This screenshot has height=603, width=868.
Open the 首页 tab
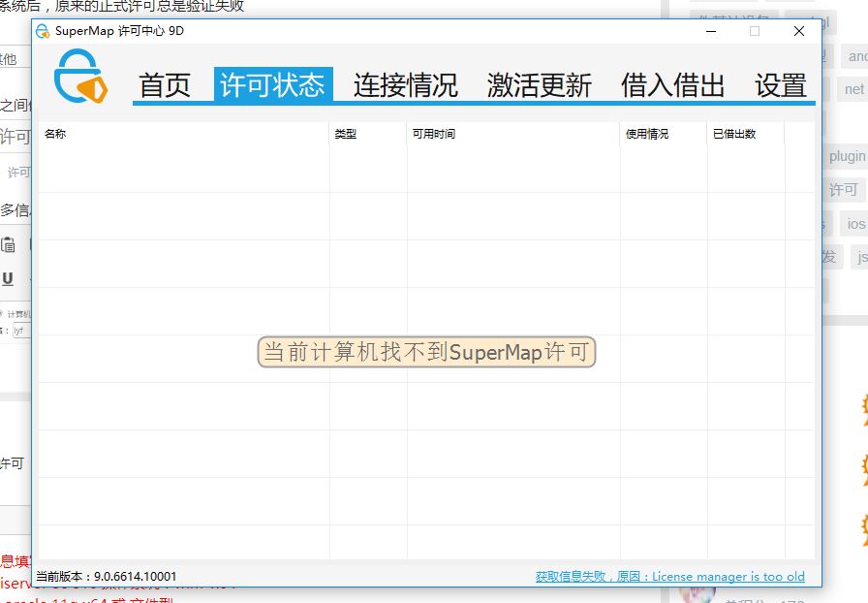coord(165,84)
